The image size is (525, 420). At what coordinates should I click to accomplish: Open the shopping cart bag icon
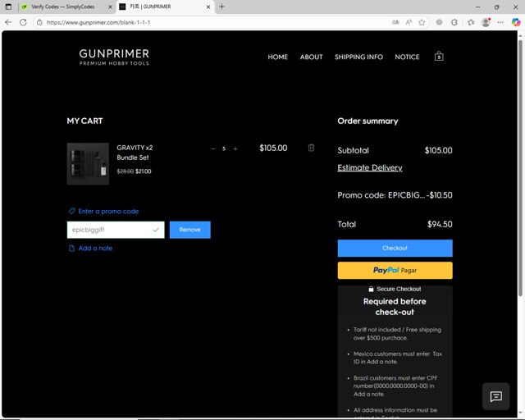click(439, 57)
